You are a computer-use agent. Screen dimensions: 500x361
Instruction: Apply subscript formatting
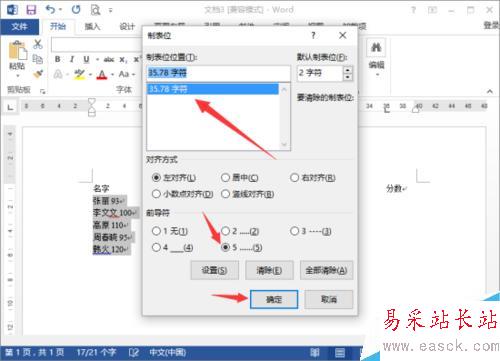123,60
